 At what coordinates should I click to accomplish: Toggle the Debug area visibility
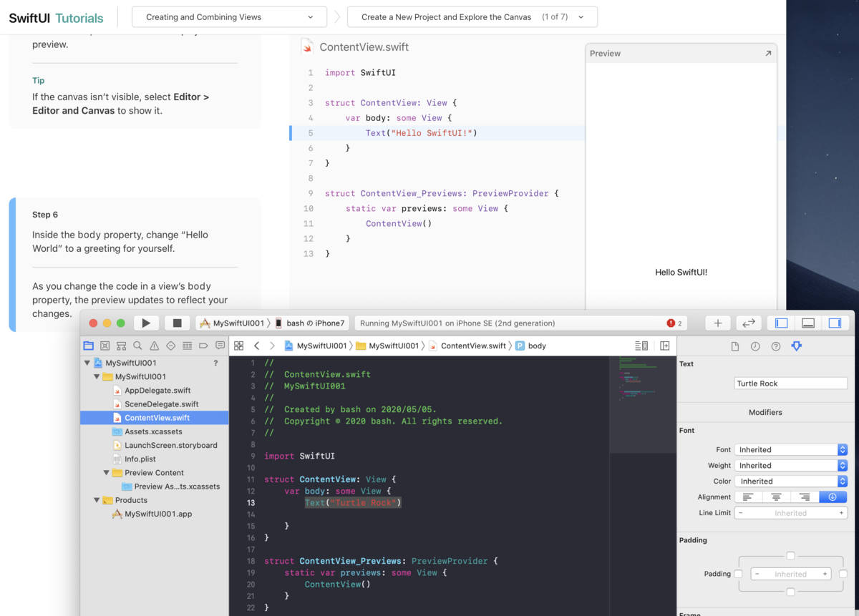coord(808,323)
